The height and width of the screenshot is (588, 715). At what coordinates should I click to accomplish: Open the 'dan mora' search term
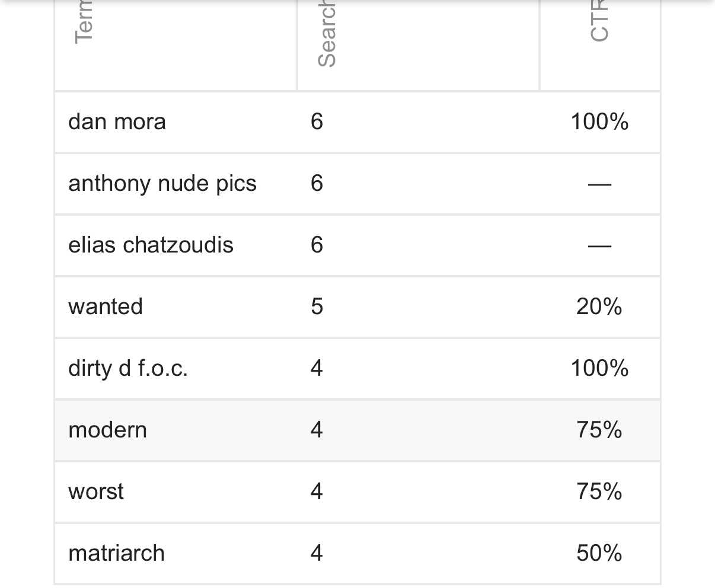click(117, 122)
